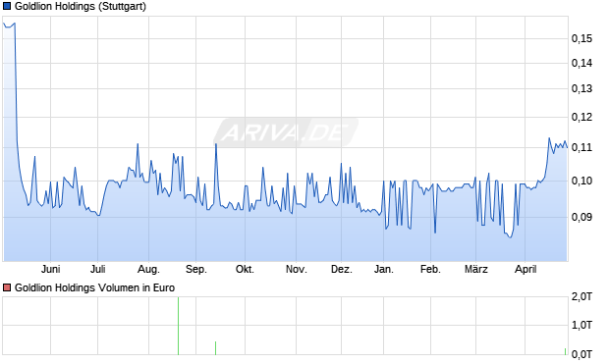Click the 0,10 price axis value
This screenshot has height=364, width=609.
[581, 181]
